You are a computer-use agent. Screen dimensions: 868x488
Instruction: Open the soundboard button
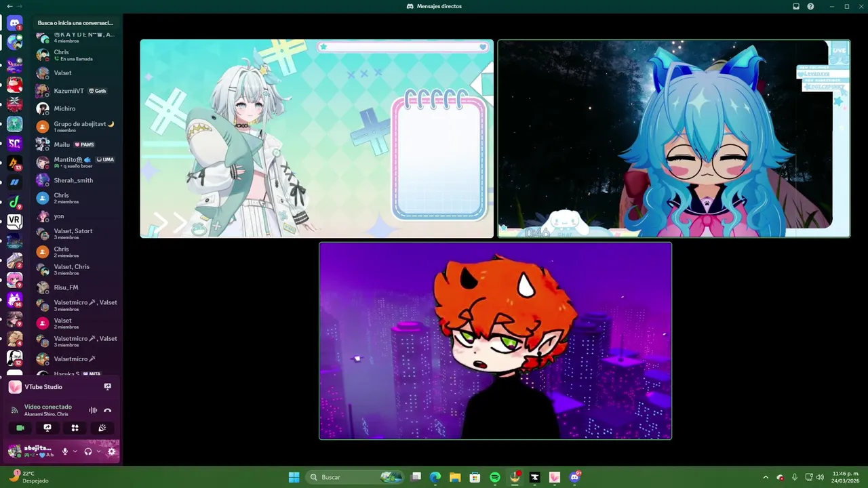[102, 428]
